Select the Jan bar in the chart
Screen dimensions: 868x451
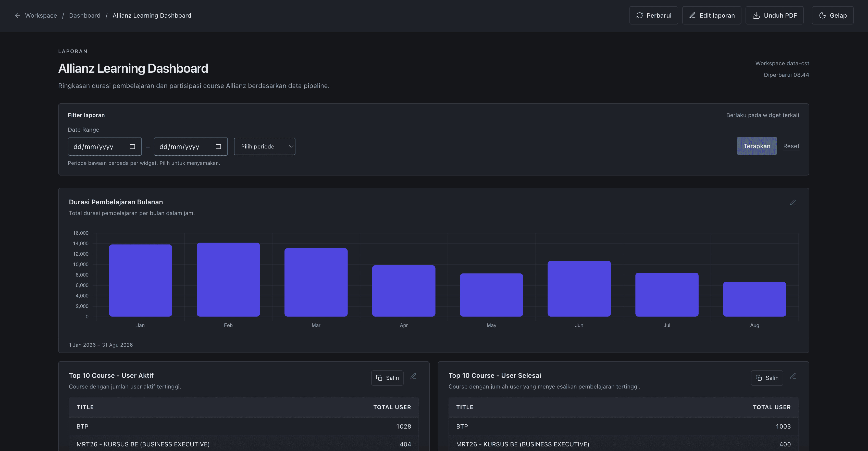point(141,280)
